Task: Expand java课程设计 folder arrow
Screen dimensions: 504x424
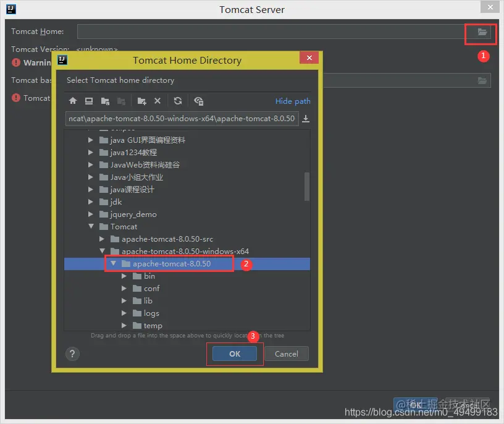Action: (91, 190)
